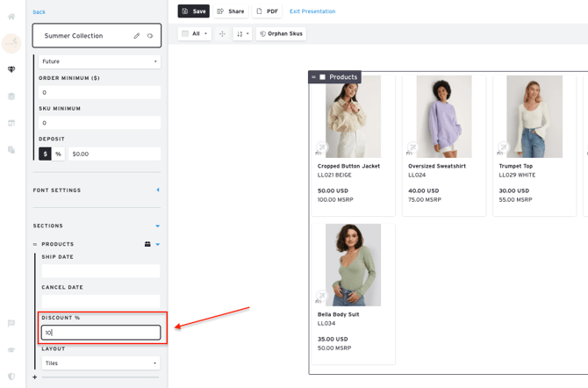588x388 pixels.
Task: Click the briefcase icon next to Products
Action: click(147, 244)
